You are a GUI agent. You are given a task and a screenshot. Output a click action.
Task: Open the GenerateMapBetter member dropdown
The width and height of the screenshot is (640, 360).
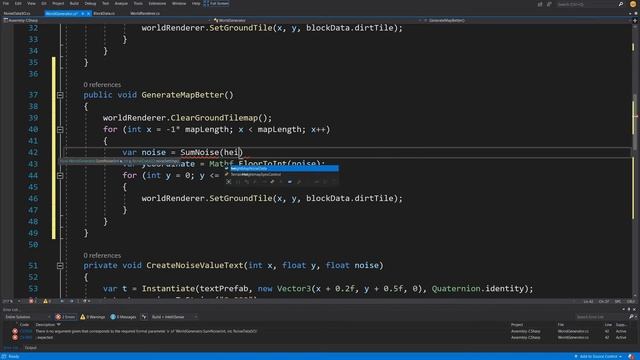pos(527,20)
